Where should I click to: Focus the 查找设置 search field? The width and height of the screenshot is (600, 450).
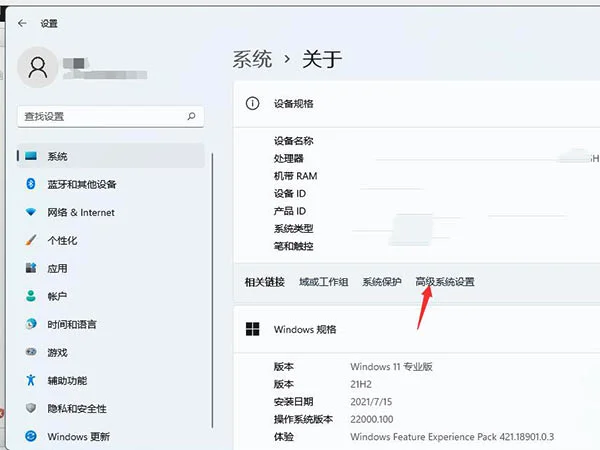pyautogui.click(x=111, y=116)
